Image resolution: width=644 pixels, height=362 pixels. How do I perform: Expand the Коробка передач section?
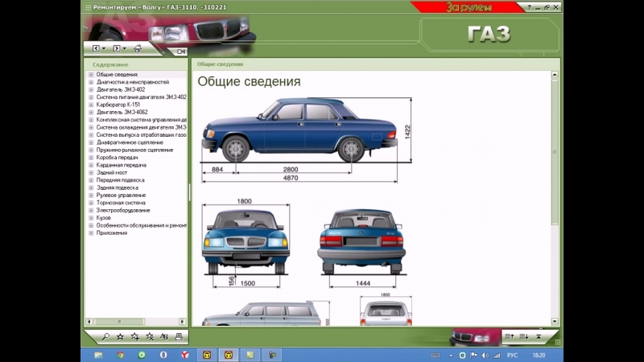tap(91, 158)
